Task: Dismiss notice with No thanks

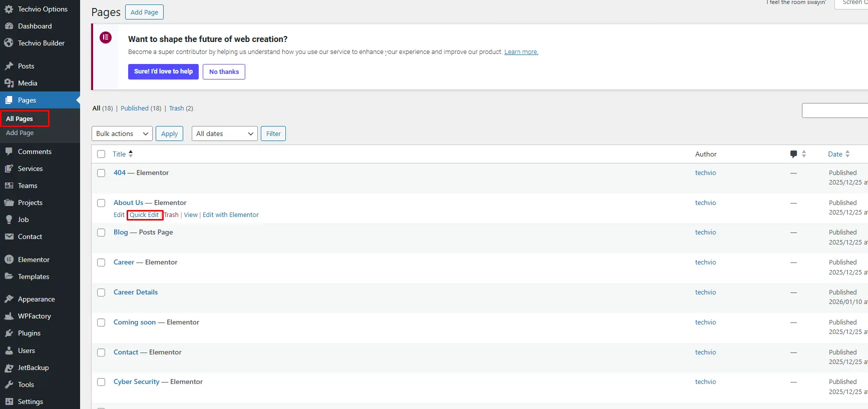Action: tap(224, 71)
